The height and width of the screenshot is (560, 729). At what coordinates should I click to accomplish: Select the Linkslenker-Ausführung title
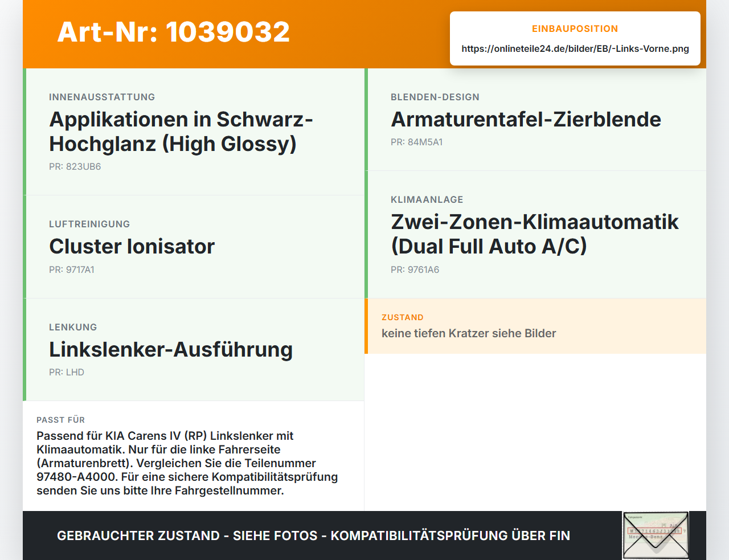point(171,349)
